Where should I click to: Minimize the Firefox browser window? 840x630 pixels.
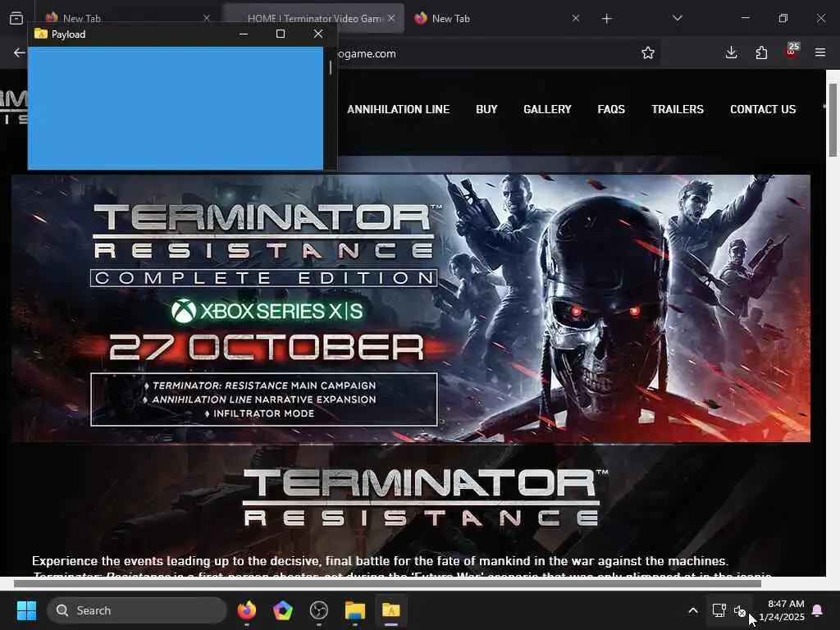pyautogui.click(x=746, y=18)
